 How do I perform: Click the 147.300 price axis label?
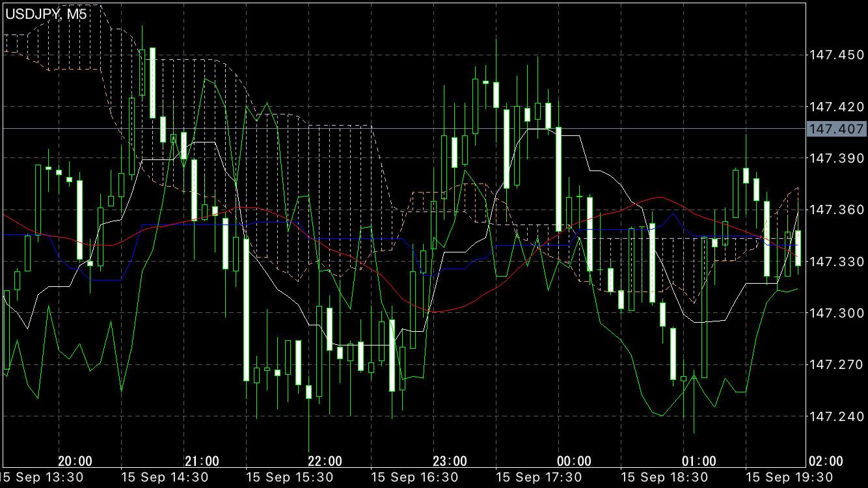point(835,313)
